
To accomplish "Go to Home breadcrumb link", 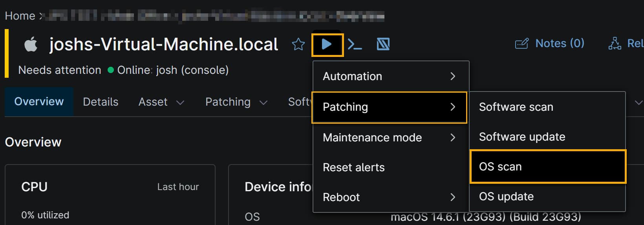I will coord(20,16).
